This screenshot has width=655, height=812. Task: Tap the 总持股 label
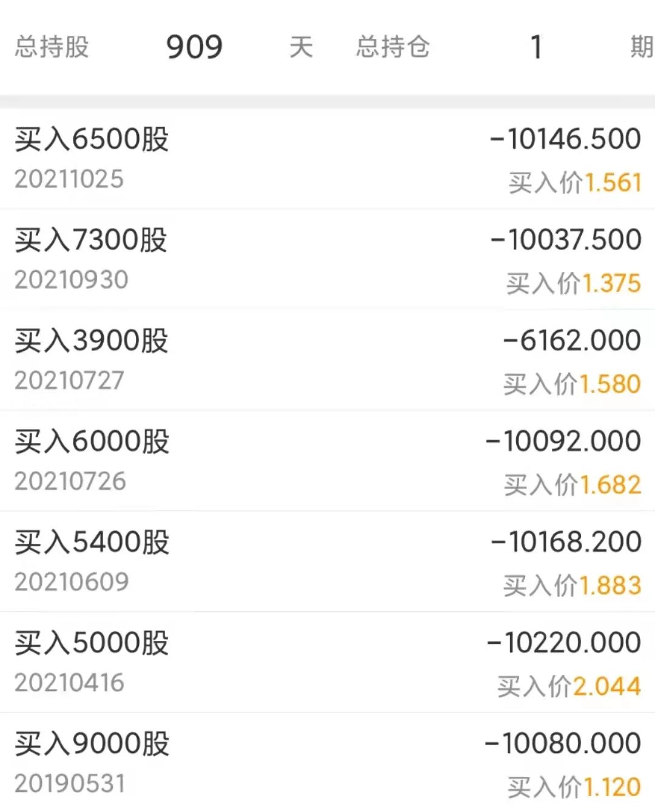(x=52, y=47)
